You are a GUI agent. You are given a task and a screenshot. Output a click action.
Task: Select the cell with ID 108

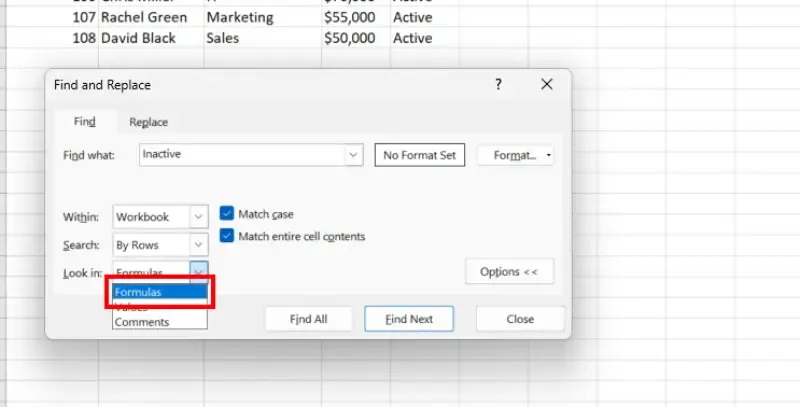point(53,38)
